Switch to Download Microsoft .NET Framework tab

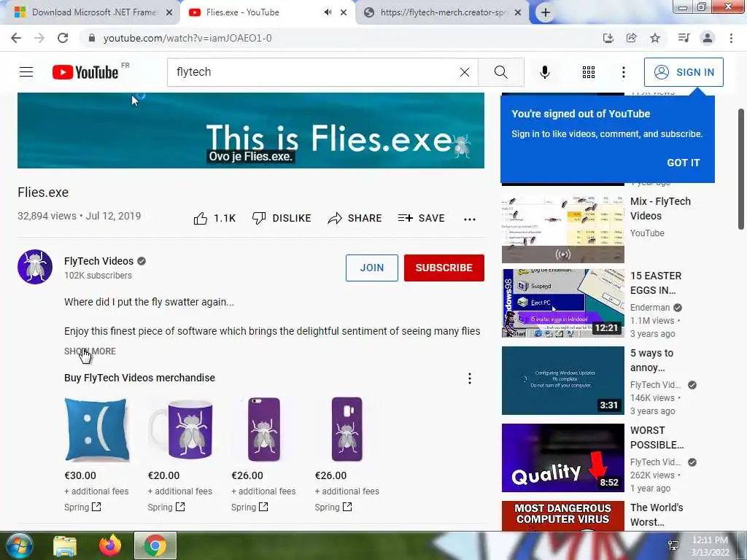coord(94,12)
